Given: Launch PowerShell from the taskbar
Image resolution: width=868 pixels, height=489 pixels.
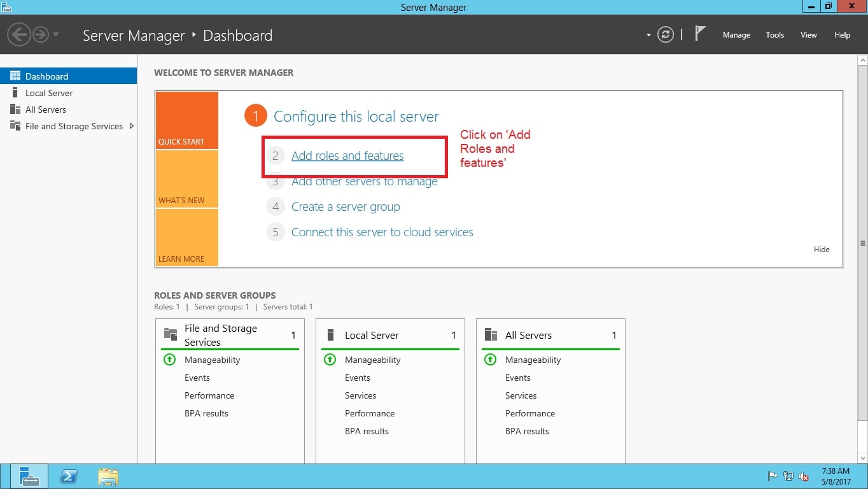Looking at the screenshot, I should pos(69,476).
